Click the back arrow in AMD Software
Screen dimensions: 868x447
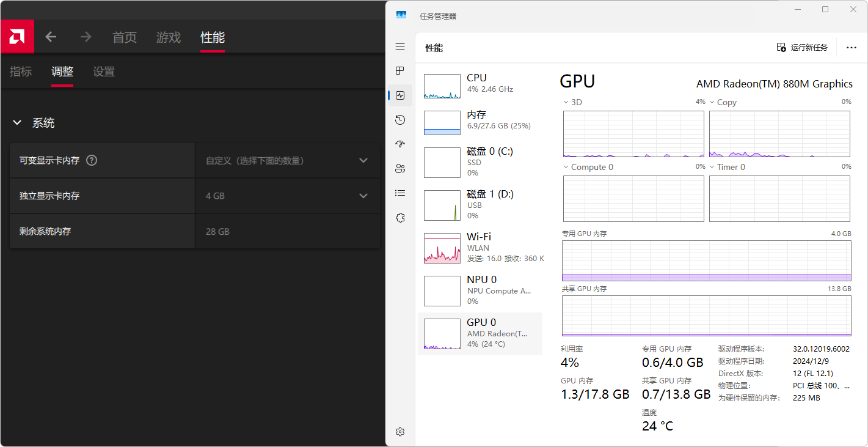(x=51, y=37)
